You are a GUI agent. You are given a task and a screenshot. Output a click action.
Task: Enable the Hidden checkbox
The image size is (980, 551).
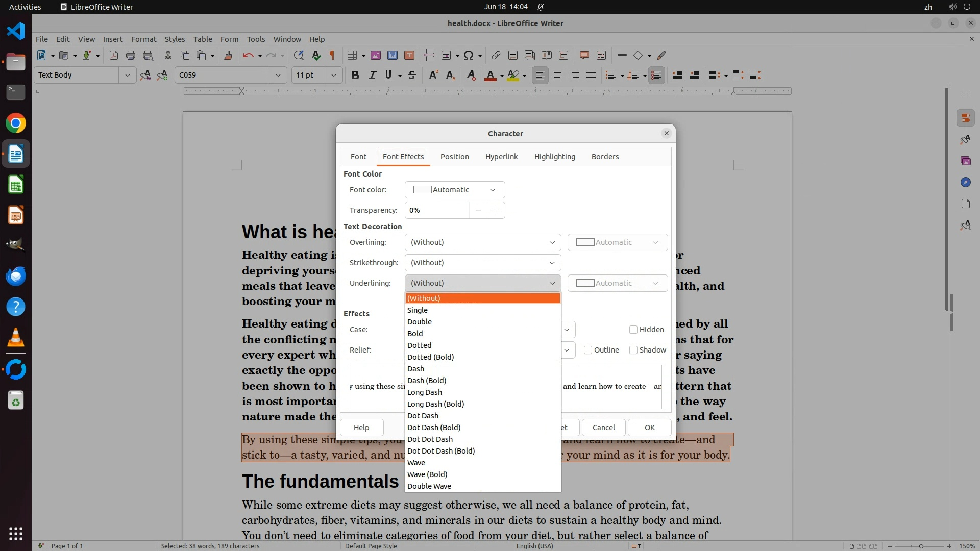pos(633,330)
